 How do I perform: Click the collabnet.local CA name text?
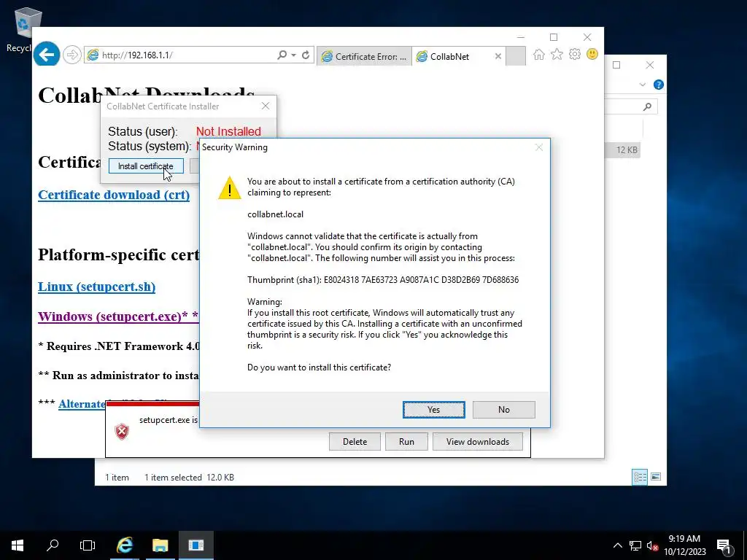[275, 214]
